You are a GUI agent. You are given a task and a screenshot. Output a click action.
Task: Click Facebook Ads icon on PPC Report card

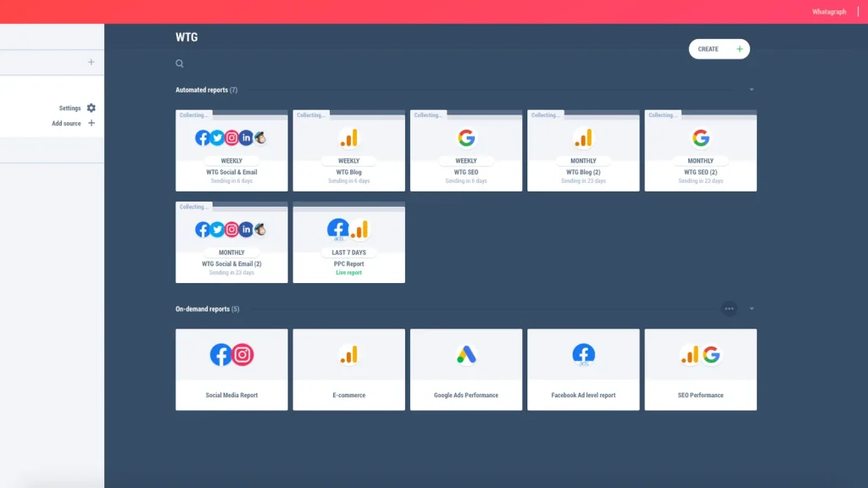click(x=337, y=229)
